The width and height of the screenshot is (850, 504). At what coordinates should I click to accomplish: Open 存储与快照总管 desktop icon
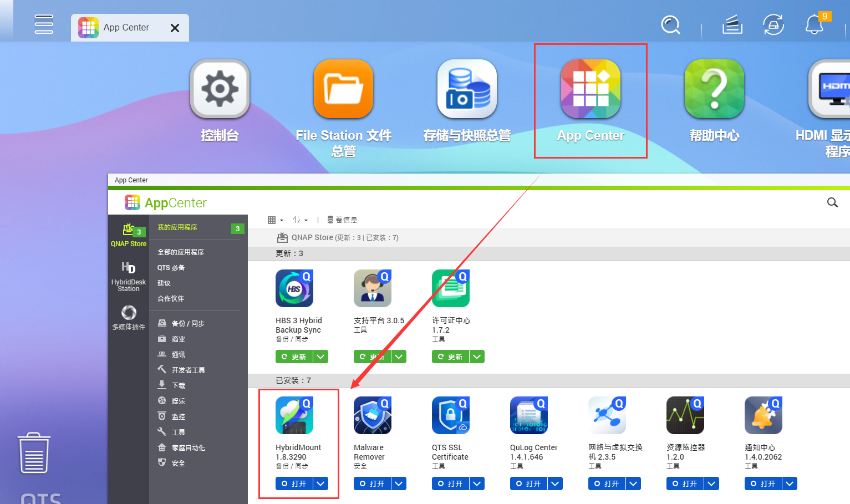467,89
